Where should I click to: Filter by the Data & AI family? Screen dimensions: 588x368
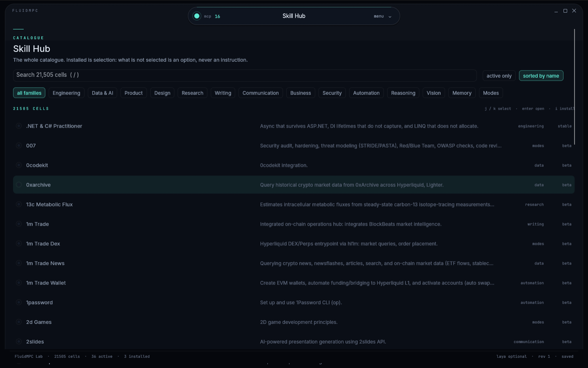pyautogui.click(x=102, y=93)
